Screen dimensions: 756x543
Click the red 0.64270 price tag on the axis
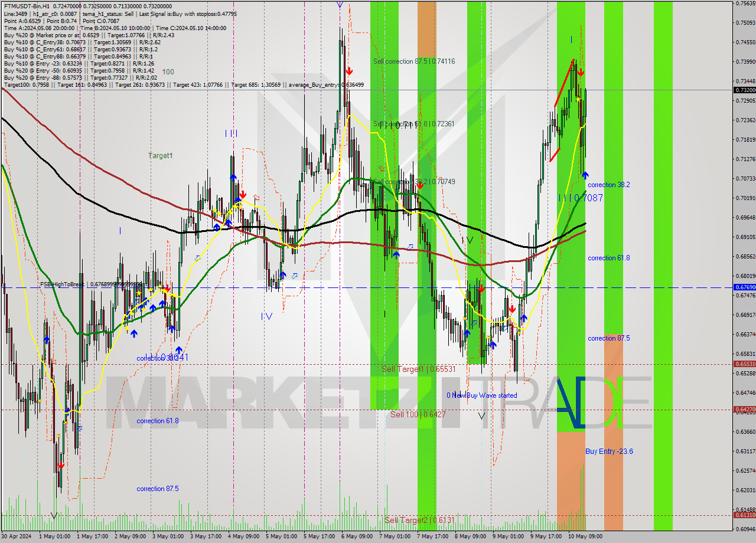click(x=744, y=409)
